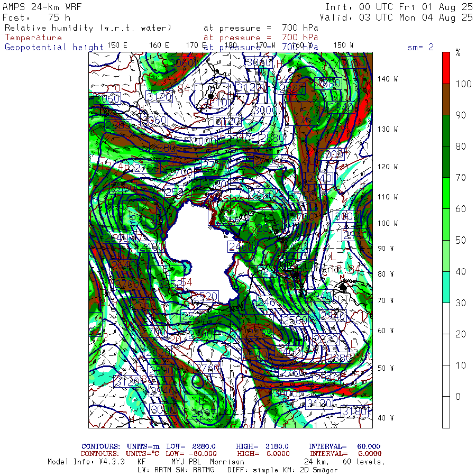Click the 'INTERVAL= 60.000' value
The width and height of the screenshot is (476, 476).
(344, 446)
